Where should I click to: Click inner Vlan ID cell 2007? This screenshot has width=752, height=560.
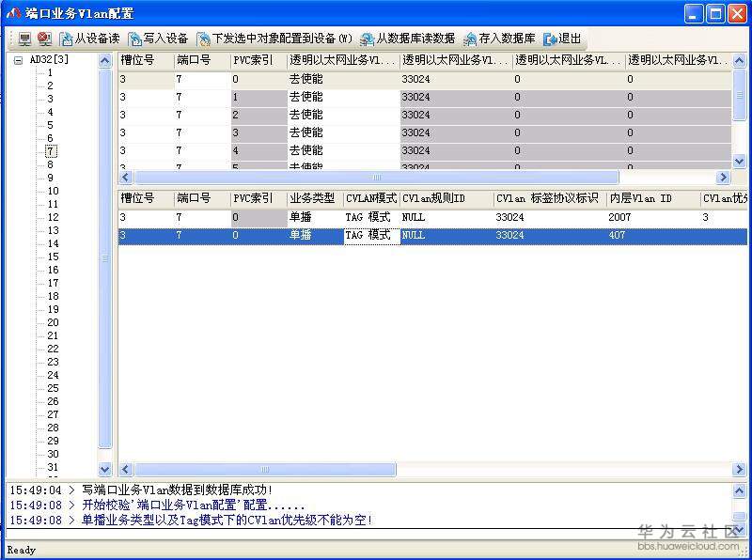tap(653, 217)
